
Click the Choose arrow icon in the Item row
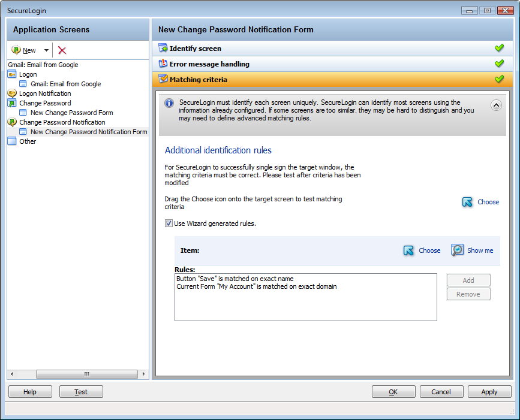(x=408, y=250)
